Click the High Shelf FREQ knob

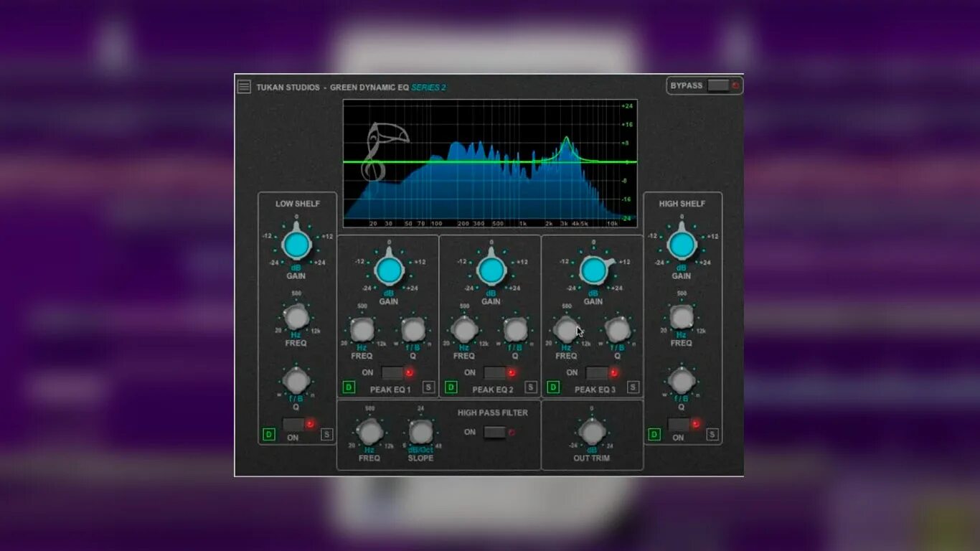coord(682,316)
